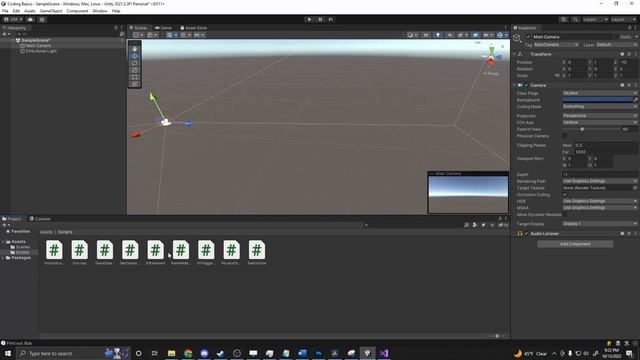The image size is (640, 360).
Task: Click the Pause button
Action: tap(320, 19)
